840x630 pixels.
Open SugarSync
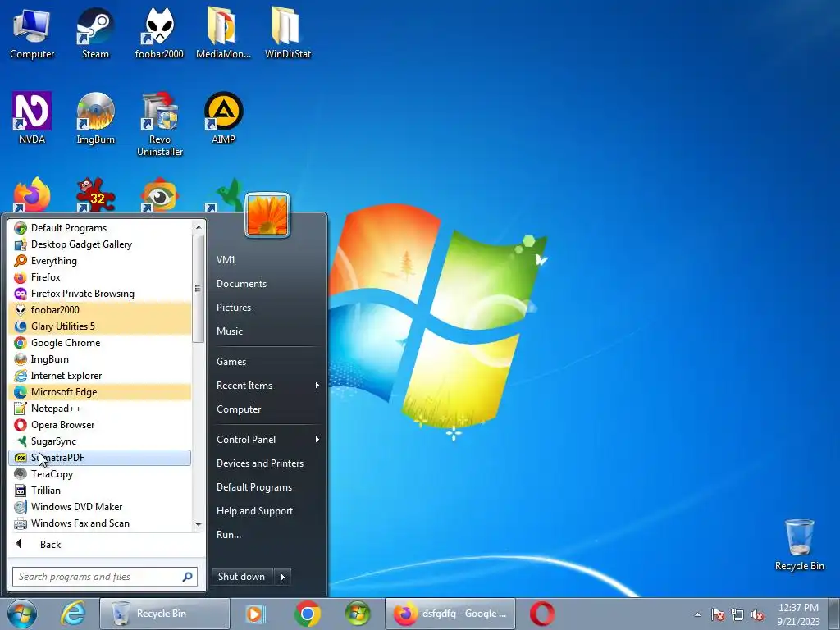(99, 441)
